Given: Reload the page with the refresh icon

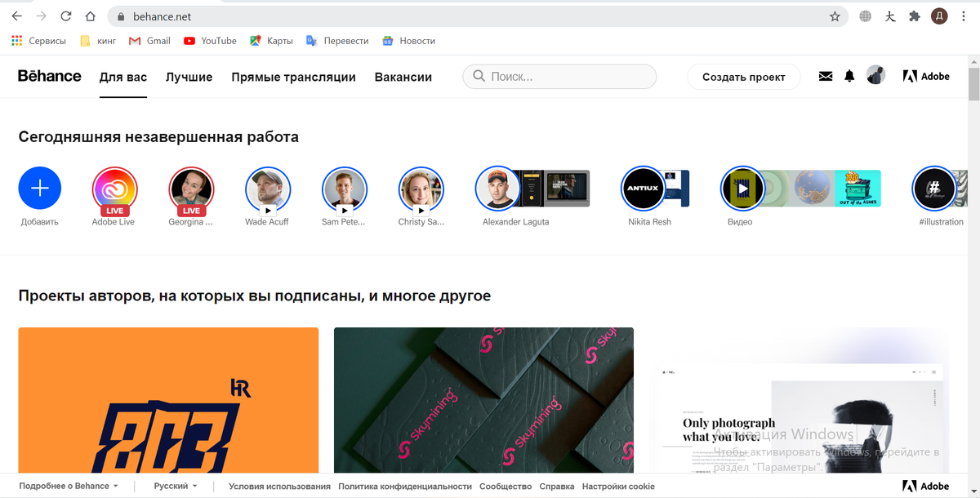Looking at the screenshot, I should [x=65, y=16].
